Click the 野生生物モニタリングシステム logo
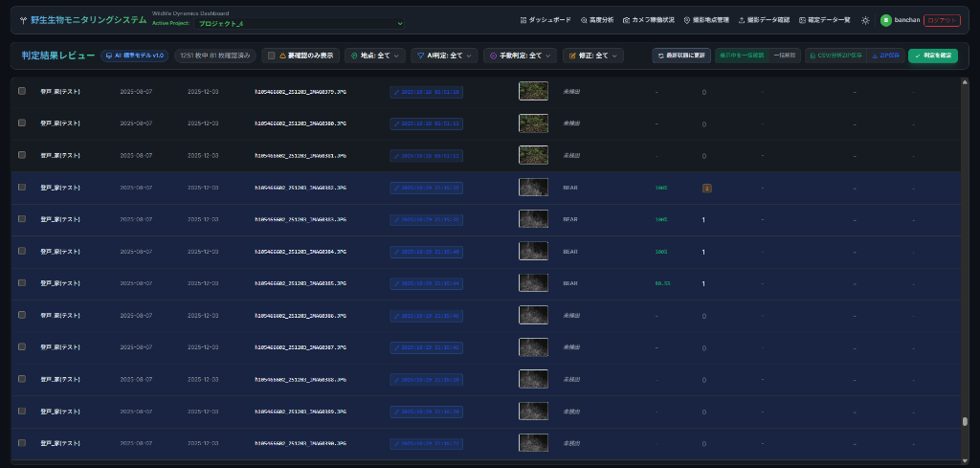Viewport: 980px width, 468px height. coord(82,20)
